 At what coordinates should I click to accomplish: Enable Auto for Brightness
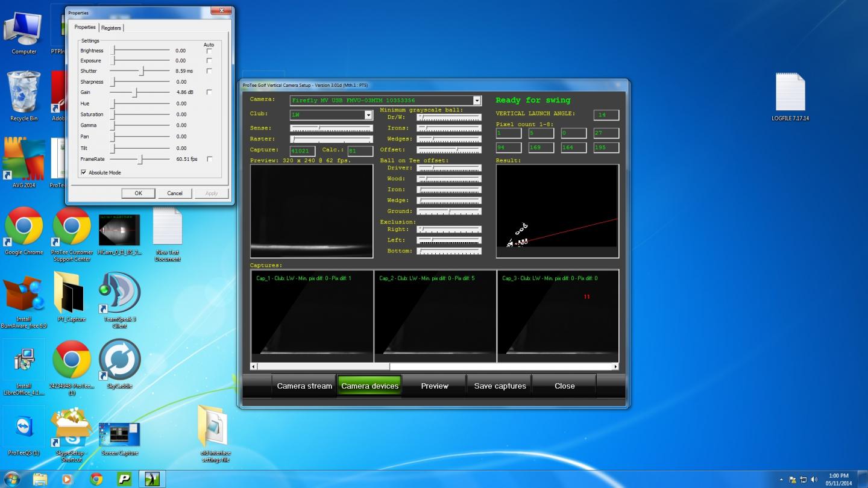click(209, 51)
